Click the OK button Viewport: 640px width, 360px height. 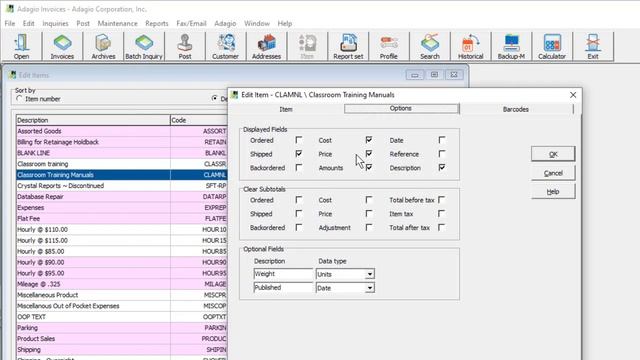(x=553, y=154)
